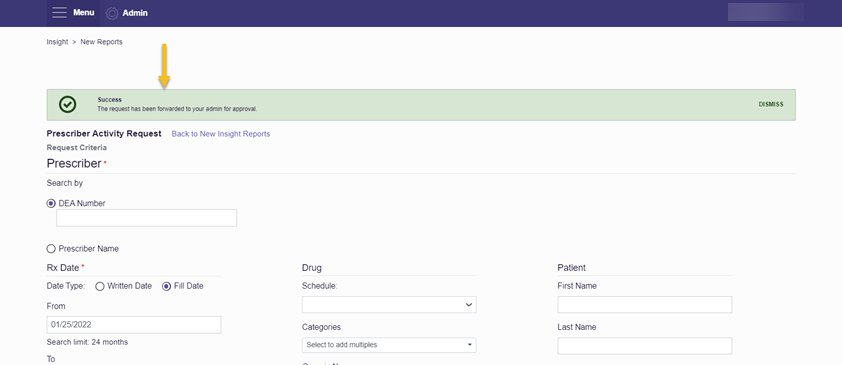The image size is (842, 365).
Task: Select the Prescriber Name radio option
Action: (x=51, y=249)
